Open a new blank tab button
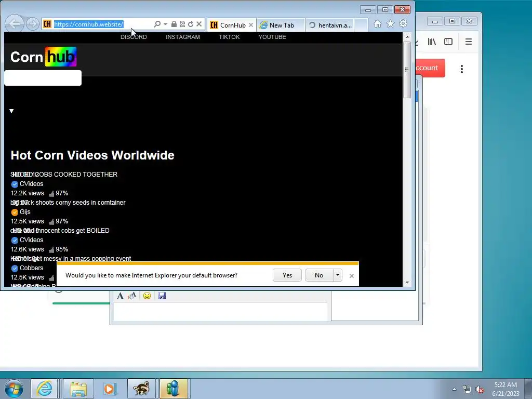This screenshot has width=532, height=399. pyautogui.click(x=361, y=25)
